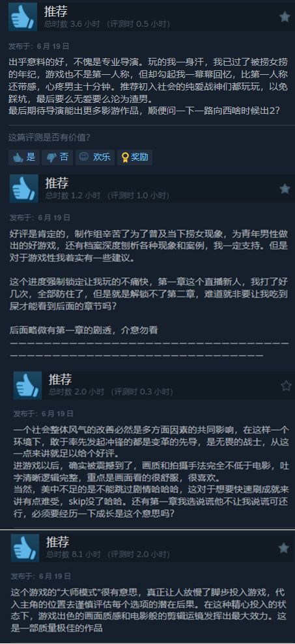Mark the first review as 欢乐
The height and width of the screenshot is (644, 295).
(x=94, y=157)
